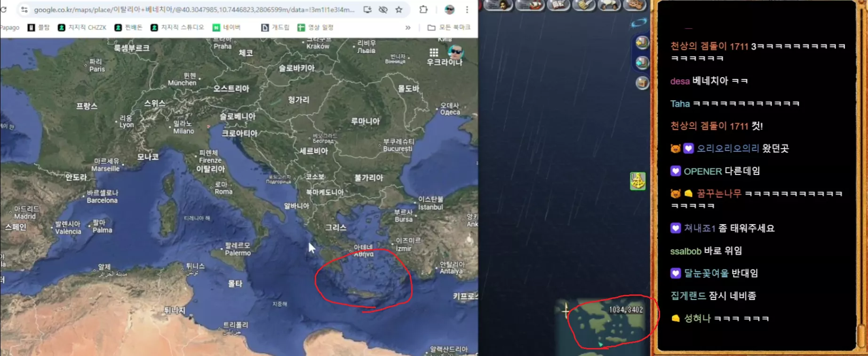Click the chat username Taha

click(680, 104)
